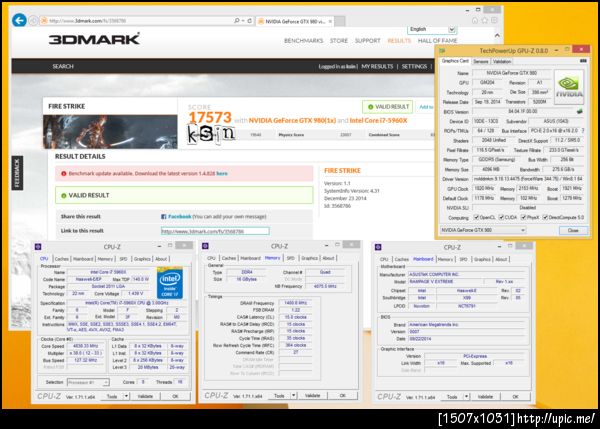Open a new browser tab
This screenshot has height=429, width=600.
click(x=340, y=21)
